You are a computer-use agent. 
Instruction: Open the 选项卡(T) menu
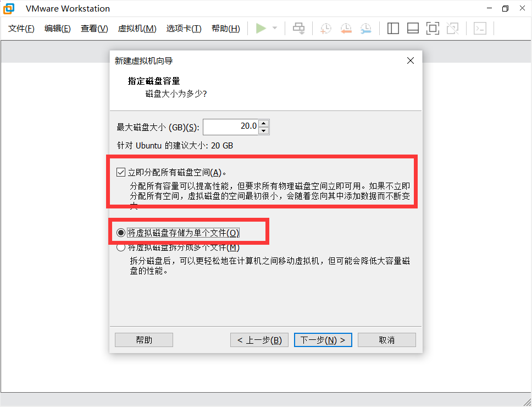(x=184, y=29)
